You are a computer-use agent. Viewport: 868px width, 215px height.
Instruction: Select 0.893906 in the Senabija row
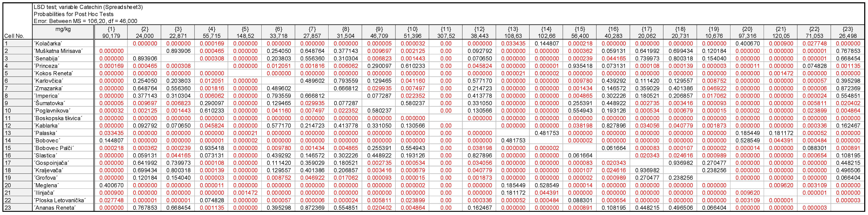pos(145,58)
